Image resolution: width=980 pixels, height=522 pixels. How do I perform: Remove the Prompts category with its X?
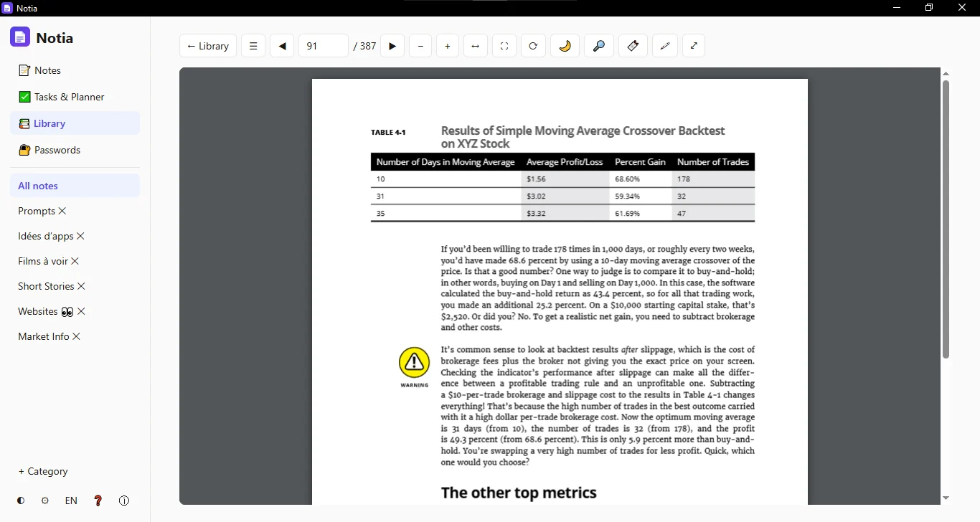click(62, 211)
